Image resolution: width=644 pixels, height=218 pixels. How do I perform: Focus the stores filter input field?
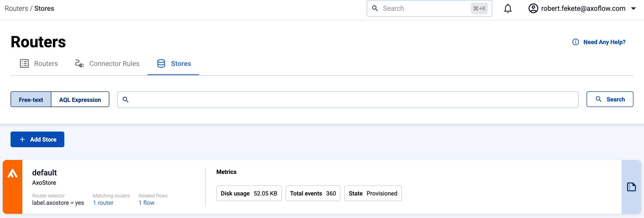[350, 99]
